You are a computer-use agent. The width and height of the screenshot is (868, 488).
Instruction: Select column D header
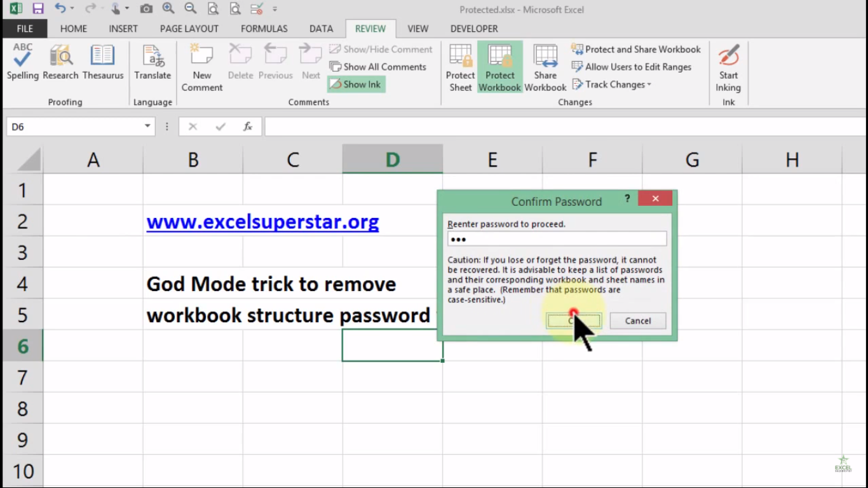[x=393, y=159]
